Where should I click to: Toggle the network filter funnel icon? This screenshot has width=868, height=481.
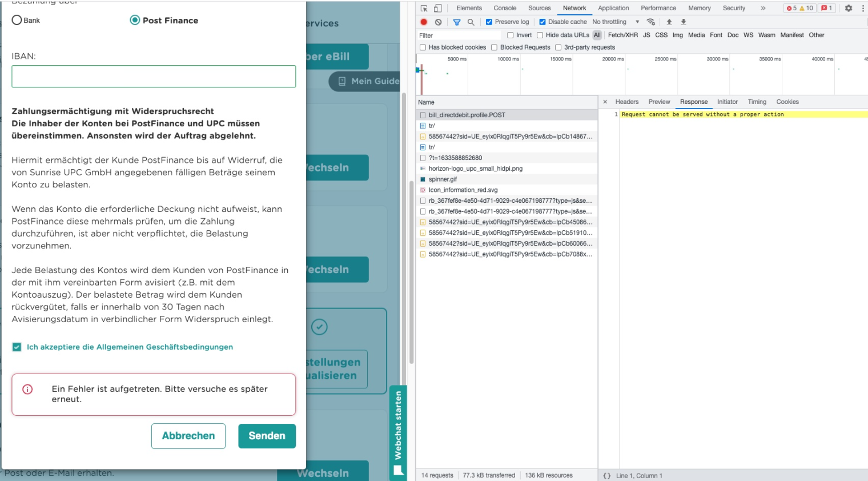click(x=457, y=22)
